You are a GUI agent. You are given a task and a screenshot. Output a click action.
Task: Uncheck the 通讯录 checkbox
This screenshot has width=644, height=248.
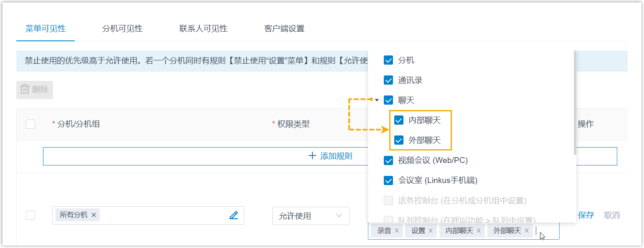(x=388, y=80)
